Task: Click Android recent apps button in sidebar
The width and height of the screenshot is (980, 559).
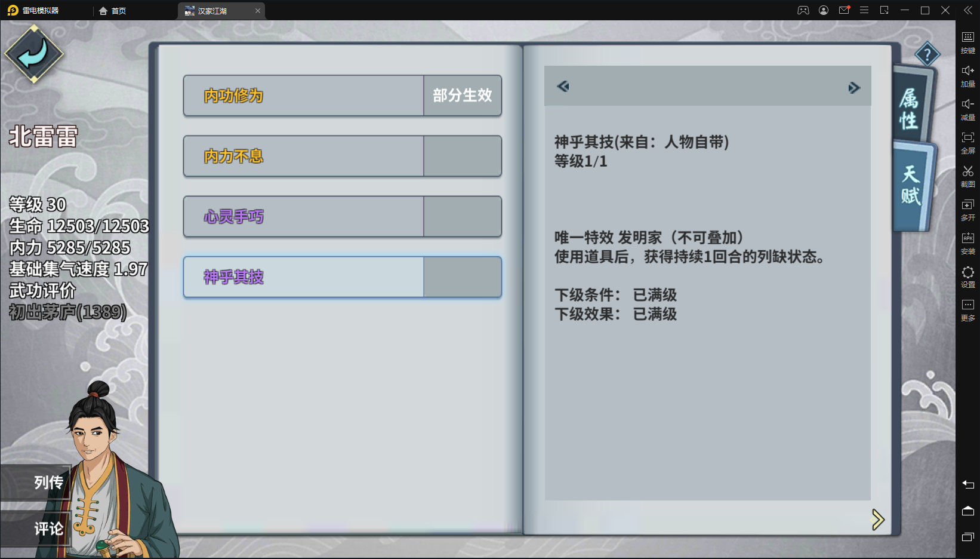Action: click(x=968, y=537)
